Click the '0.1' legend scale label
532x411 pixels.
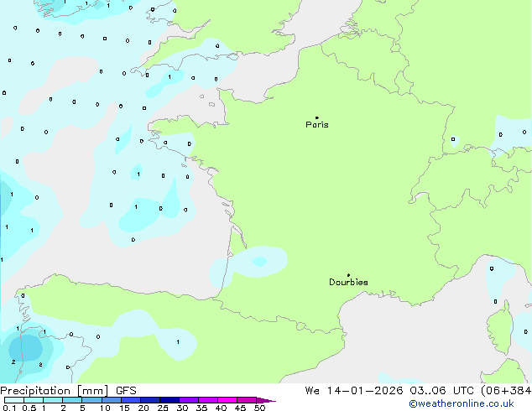(x=9, y=408)
